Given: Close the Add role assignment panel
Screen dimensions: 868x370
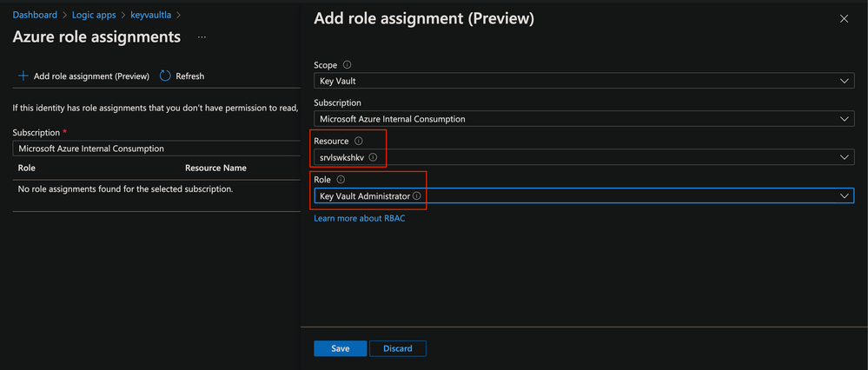Looking at the screenshot, I should (x=844, y=19).
